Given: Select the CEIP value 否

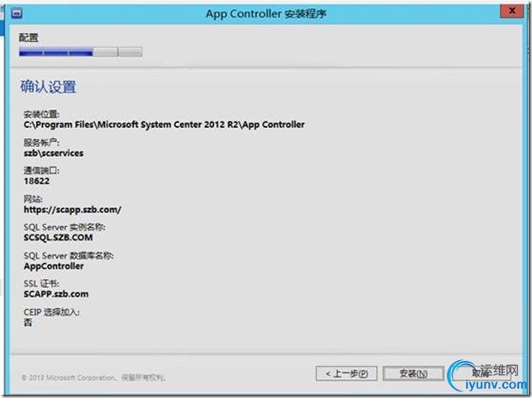Looking at the screenshot, I should [x=28, y=322].
